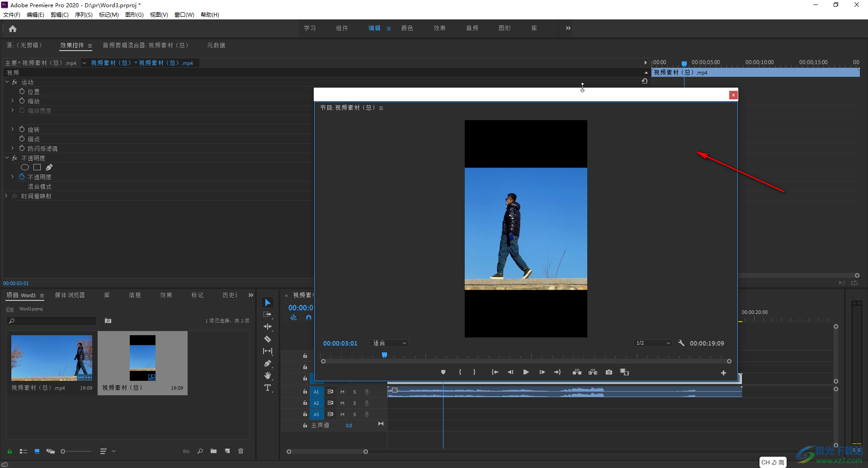Image resolution: width=868 pixels, height=468 pixels.
Task: Collapse the 运动 effect group
Action: click(7, 82)
